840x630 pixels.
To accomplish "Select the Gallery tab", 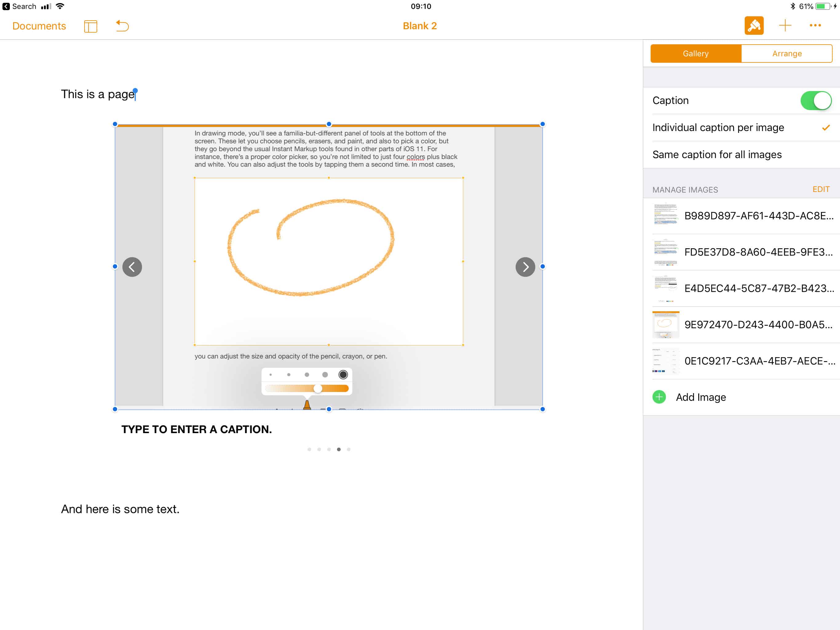I will [x=695, y=53].
